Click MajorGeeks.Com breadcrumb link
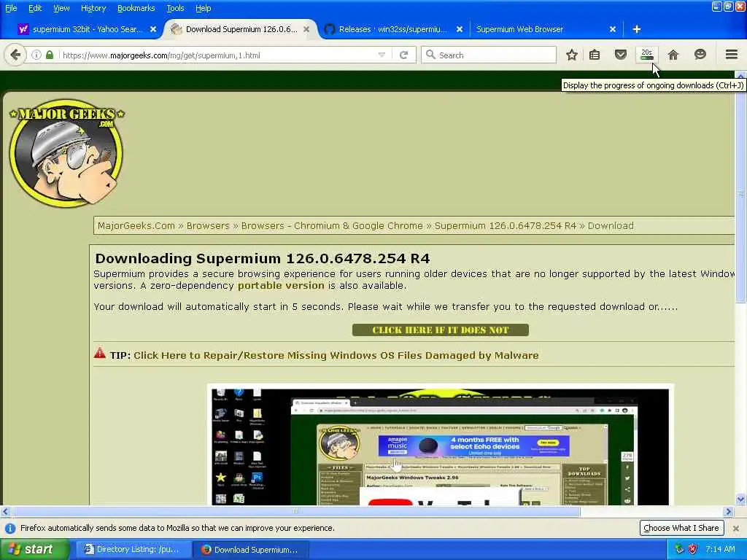 point(136,226)
